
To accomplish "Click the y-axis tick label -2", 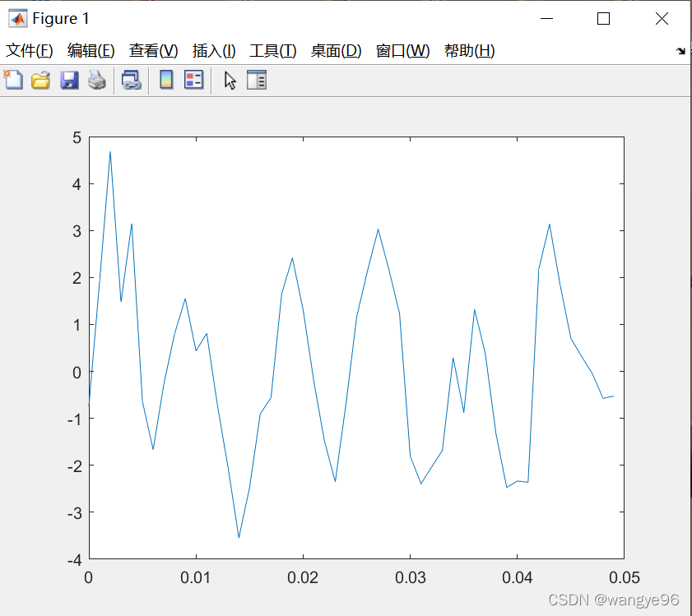I will [x=75, y=466].
